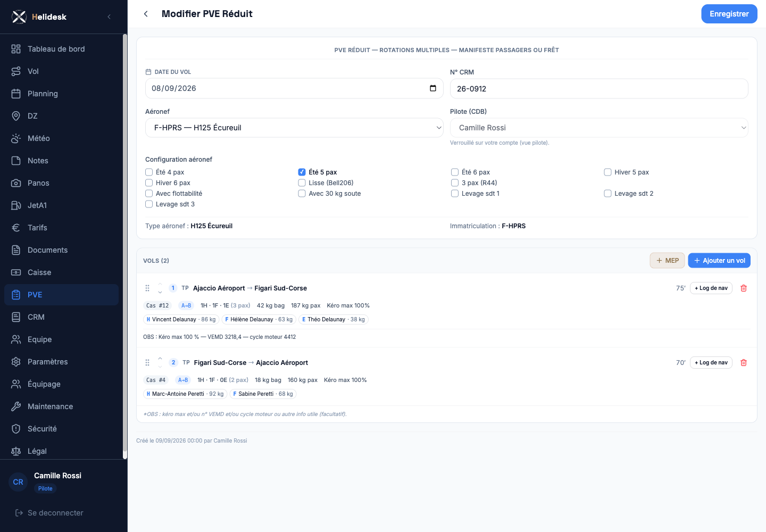Enable the Avec flottabilité checkbox
Image resolution: width=766 pixels, height=532 pixels.
click(x=149, y=194)
